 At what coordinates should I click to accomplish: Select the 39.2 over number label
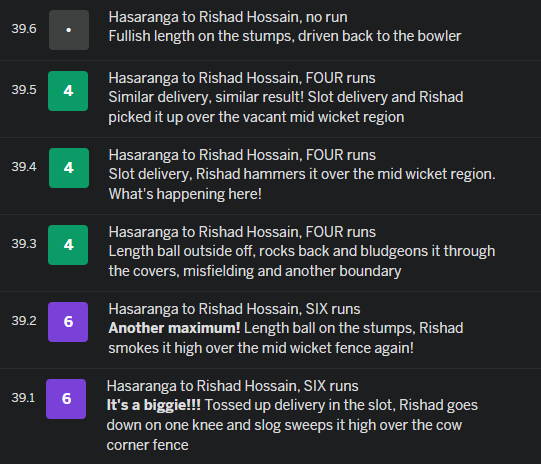[24, 320]
